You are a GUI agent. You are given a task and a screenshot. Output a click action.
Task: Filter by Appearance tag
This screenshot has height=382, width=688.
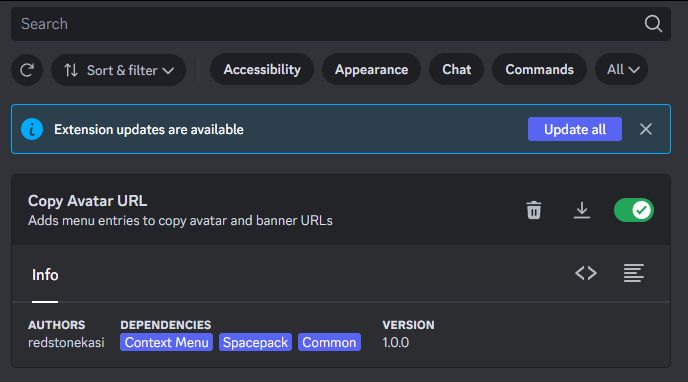click(371, 69)
